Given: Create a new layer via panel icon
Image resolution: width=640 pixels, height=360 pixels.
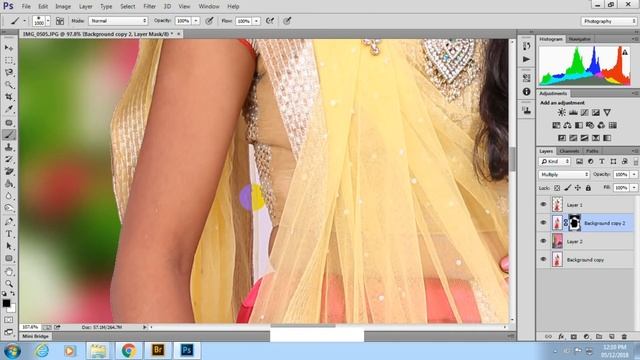Looking at the screenshot, I should pos(611,337).
